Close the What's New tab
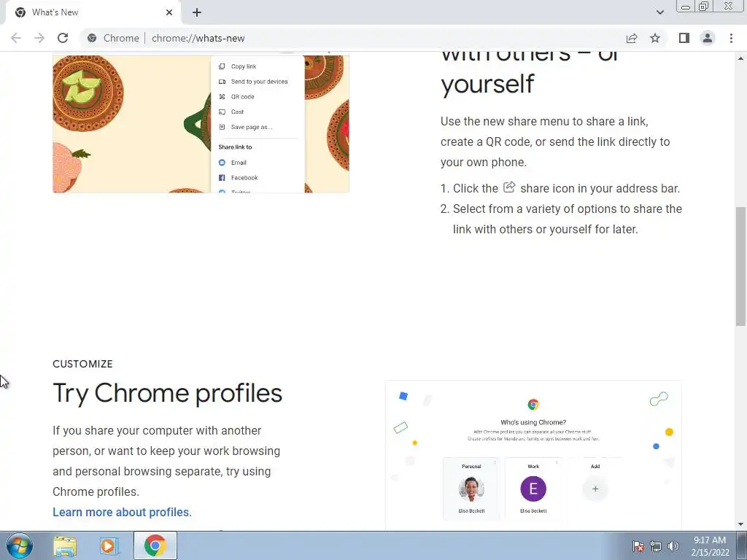The height and width of the screenshot is (560, 747). (x=169, y=12)
